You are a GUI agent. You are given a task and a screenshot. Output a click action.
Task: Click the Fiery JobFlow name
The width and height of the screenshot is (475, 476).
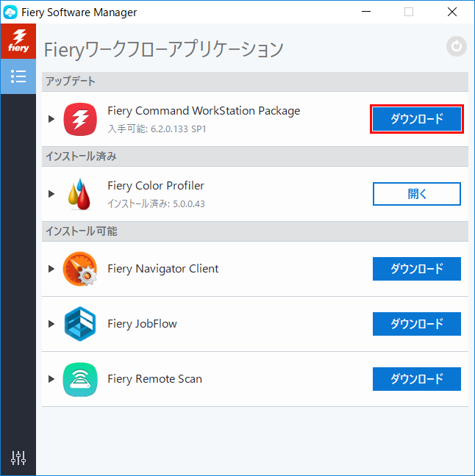142,324
